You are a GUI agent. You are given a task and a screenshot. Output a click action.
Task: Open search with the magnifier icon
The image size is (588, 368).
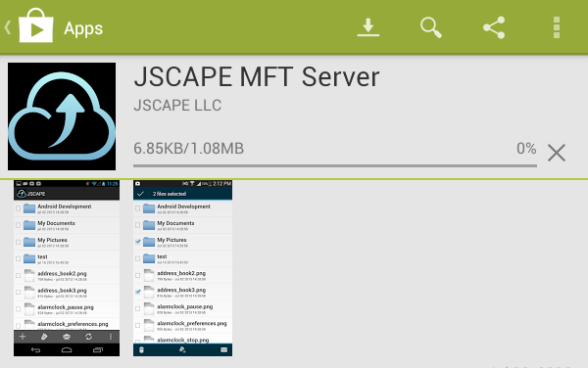431,27
